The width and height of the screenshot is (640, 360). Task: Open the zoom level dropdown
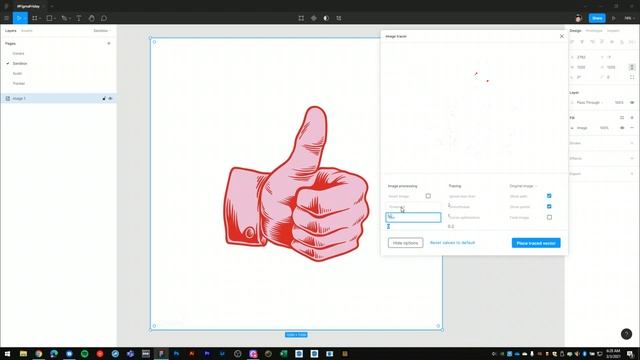tap(629, 18)
